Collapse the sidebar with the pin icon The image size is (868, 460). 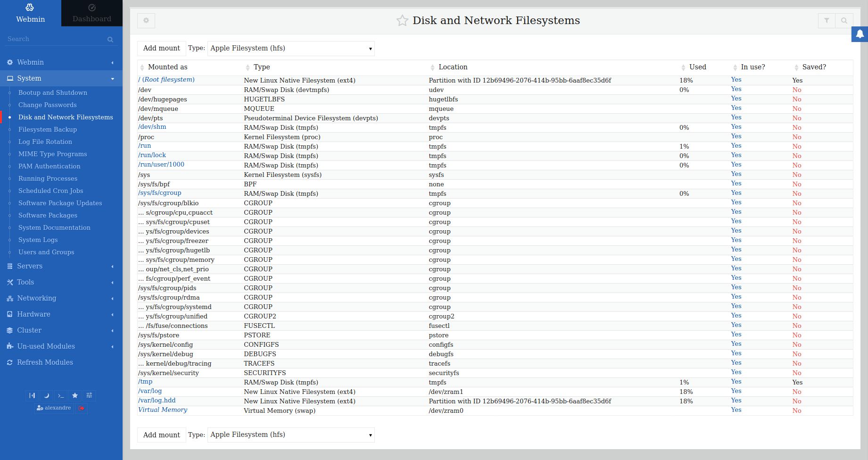(32, 395)
